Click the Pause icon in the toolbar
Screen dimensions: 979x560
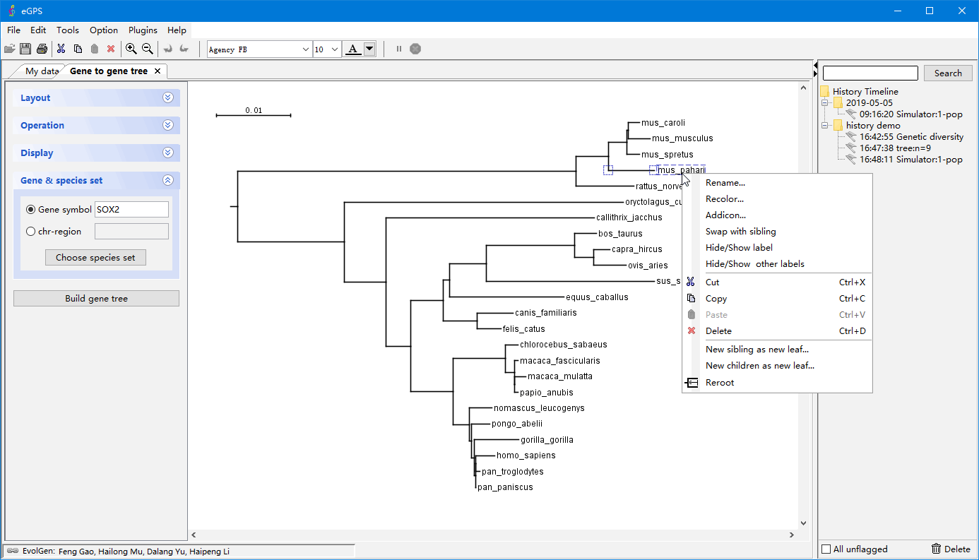pyautogui.click(x=399, y=49)
